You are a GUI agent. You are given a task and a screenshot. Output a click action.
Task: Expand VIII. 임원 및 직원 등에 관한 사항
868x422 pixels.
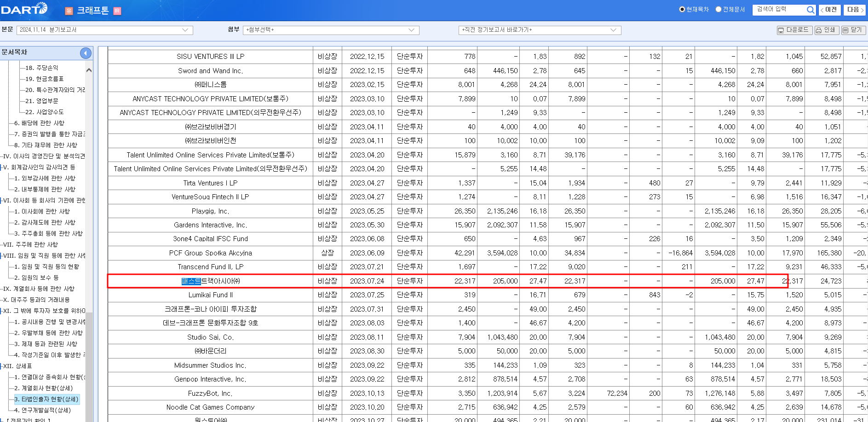pos(44,255)
